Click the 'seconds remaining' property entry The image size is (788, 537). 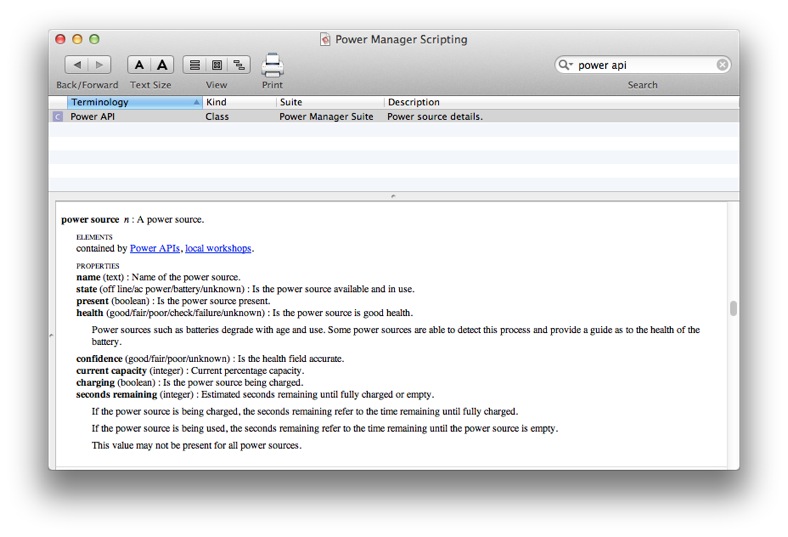255,394
